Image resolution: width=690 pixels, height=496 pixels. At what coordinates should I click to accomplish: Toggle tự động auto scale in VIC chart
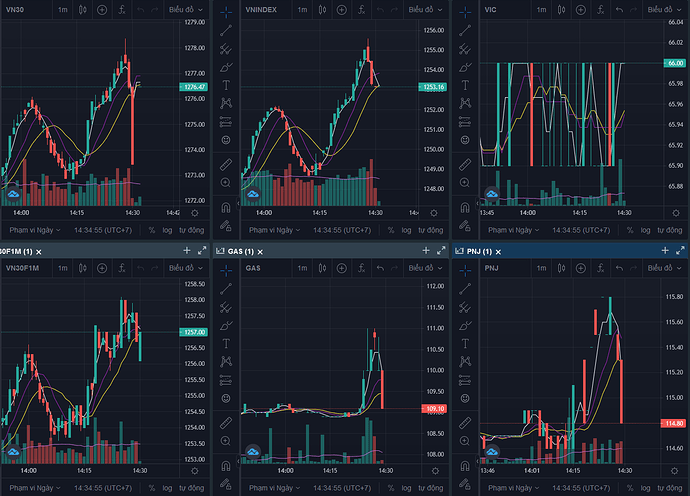(669, 230)
